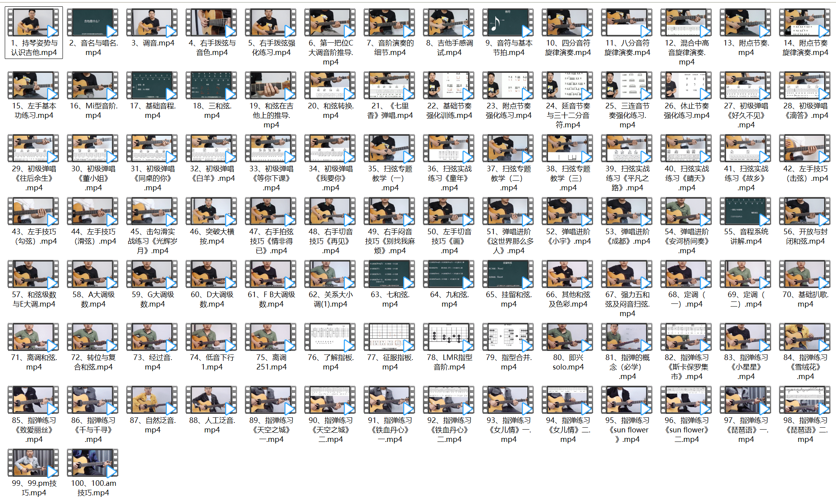This screenshot has width=836, height=504.
Task: Select 28、初级弹唱《滴答》.mp4 file
Action: pyautogui.click(x=805, y=86)
